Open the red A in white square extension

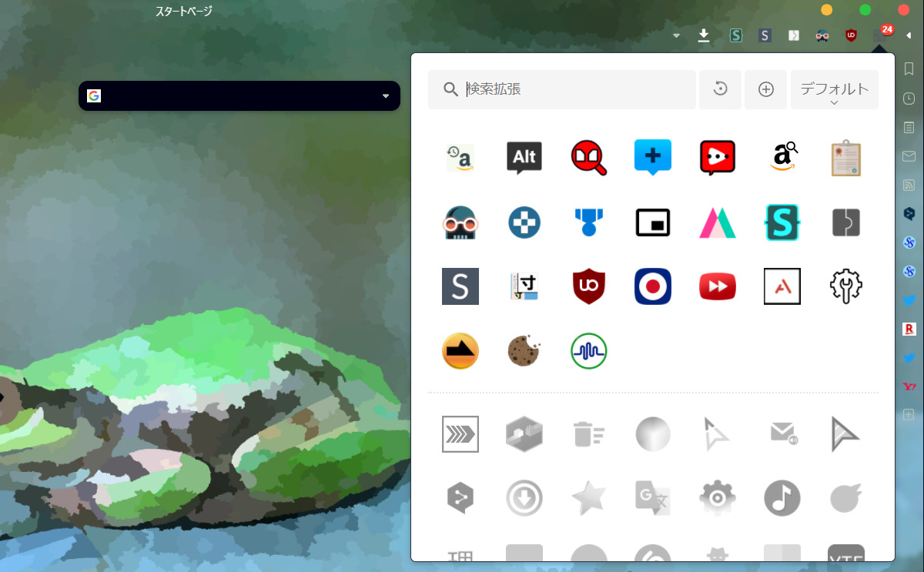click(x=782, y=286)
